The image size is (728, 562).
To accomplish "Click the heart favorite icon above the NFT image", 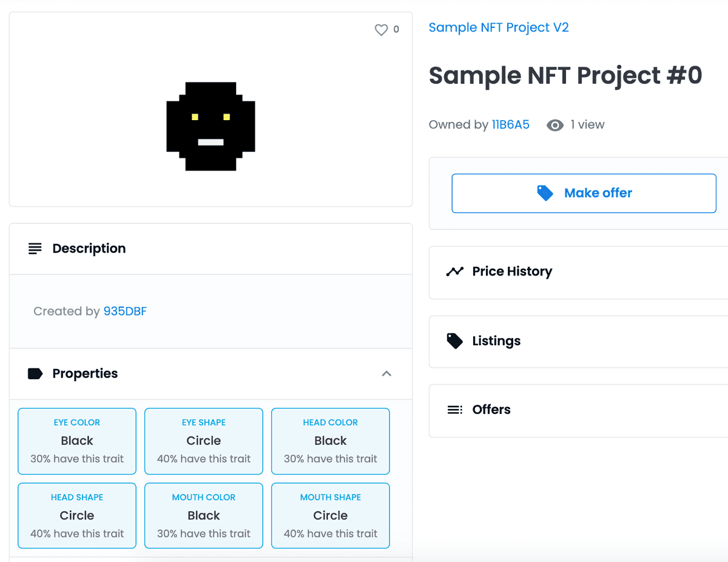I will coord(381,29).
